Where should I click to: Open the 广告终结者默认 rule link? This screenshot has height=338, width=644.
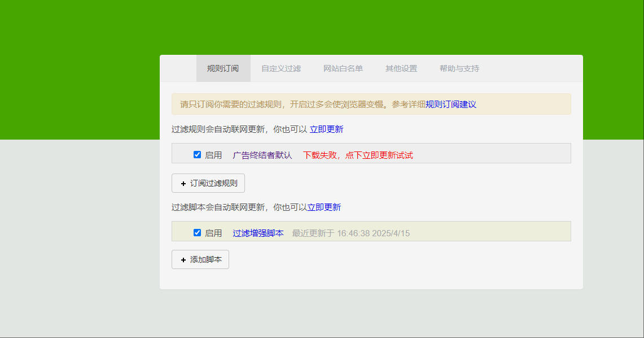(262, 155)
